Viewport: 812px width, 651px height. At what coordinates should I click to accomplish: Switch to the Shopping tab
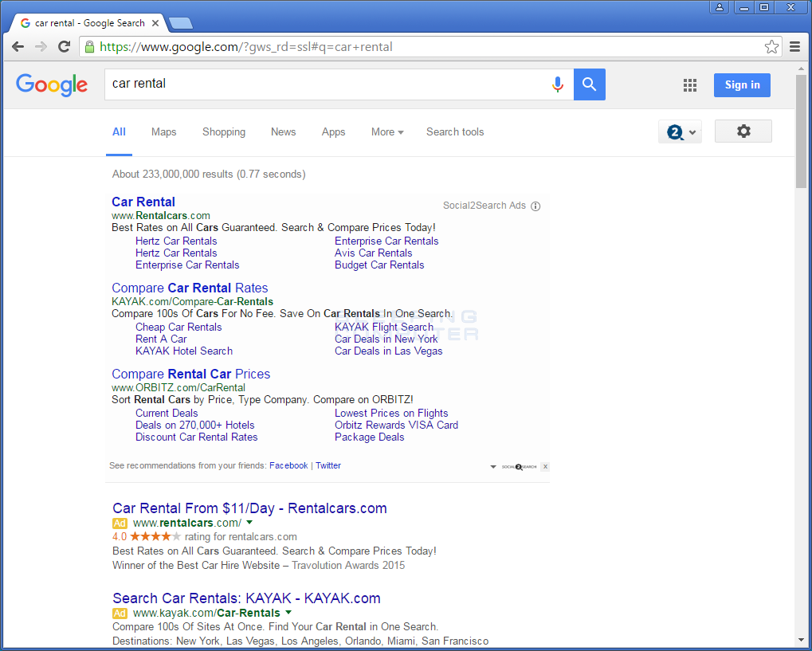point(224,132)
